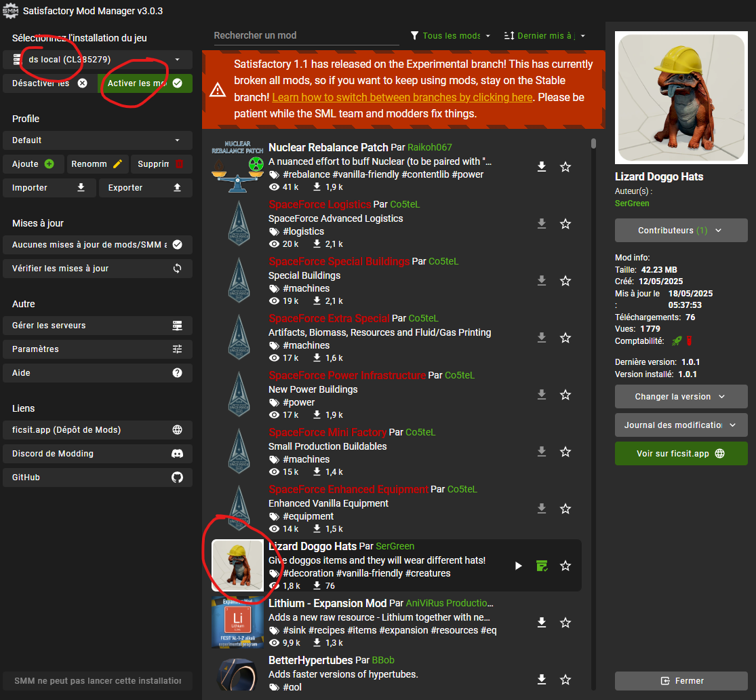Click Importer profile button

49,188
